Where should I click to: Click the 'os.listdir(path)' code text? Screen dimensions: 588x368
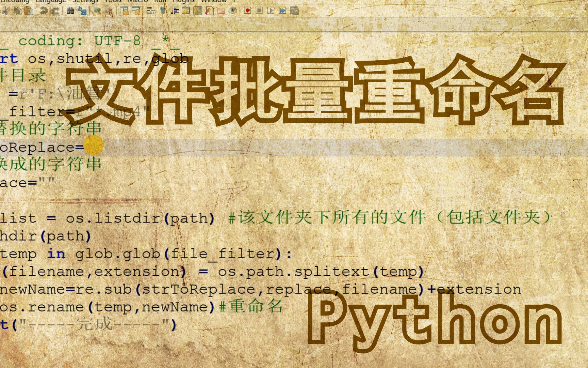point(140,218)
